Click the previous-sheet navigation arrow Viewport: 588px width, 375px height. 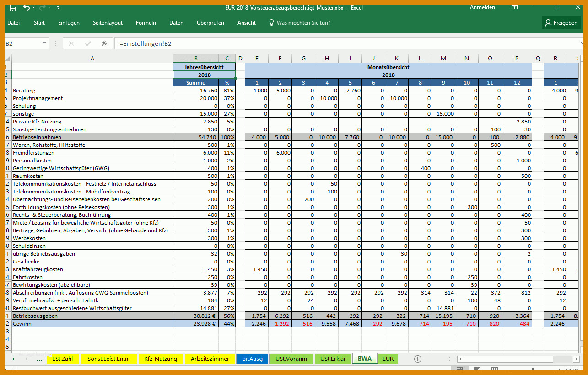point(13,359)
